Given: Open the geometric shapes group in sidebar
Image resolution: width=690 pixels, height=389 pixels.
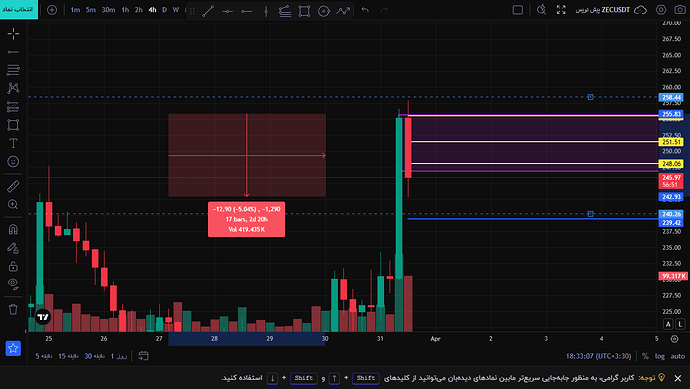Looking at the screenshot, I should pyautogui.click(x=13, y=125).
